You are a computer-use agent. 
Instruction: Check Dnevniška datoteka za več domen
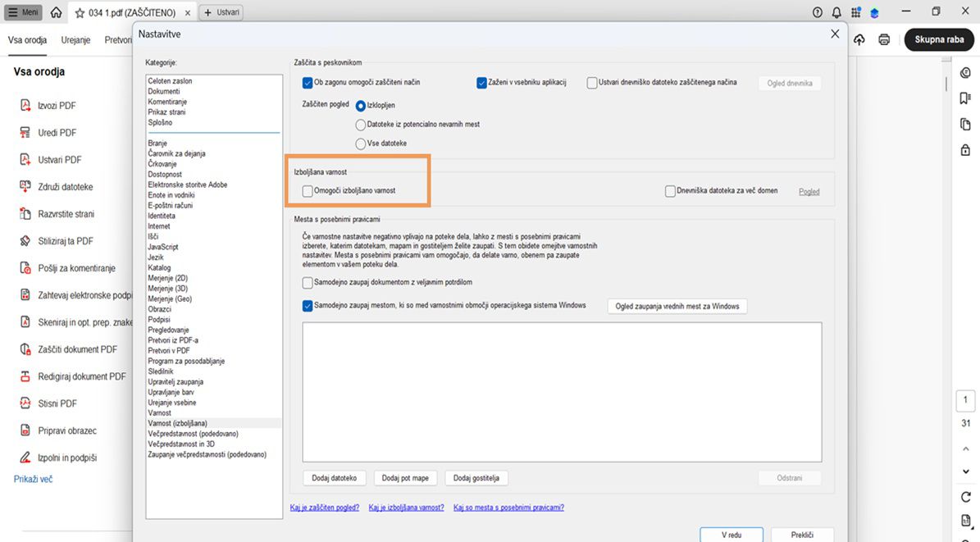tap(670, 191)
